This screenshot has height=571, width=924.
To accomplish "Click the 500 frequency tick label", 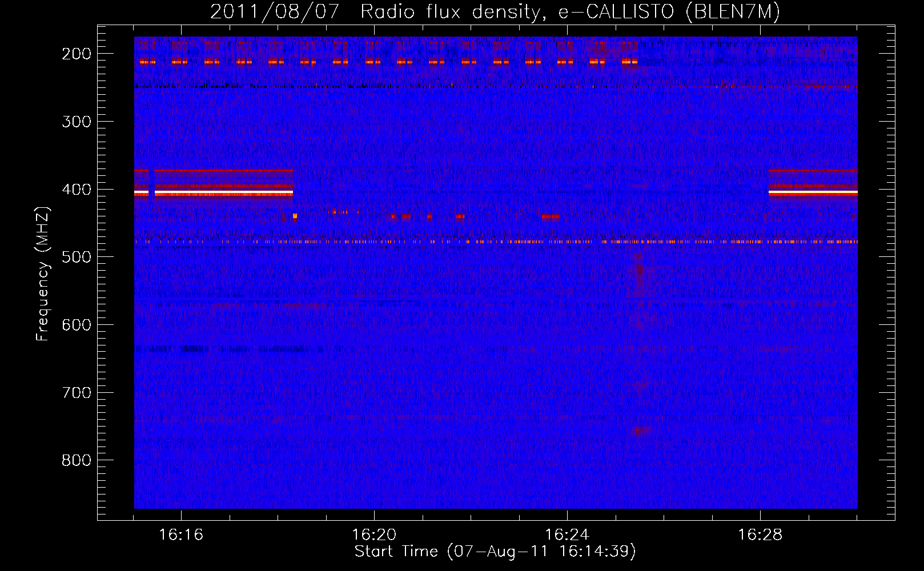I will [x=77, y=257].
